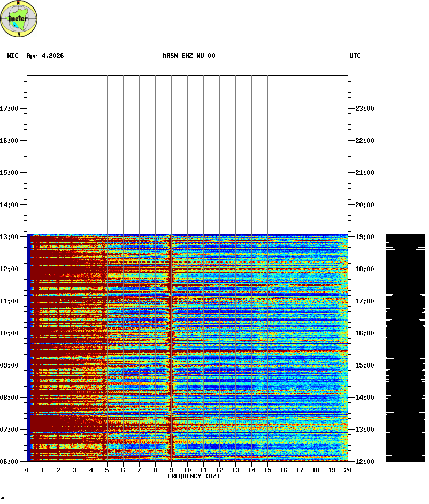Click the 20 Hz frequency tick label
Viewport: 429px width, 504px height.
[348, 470]
